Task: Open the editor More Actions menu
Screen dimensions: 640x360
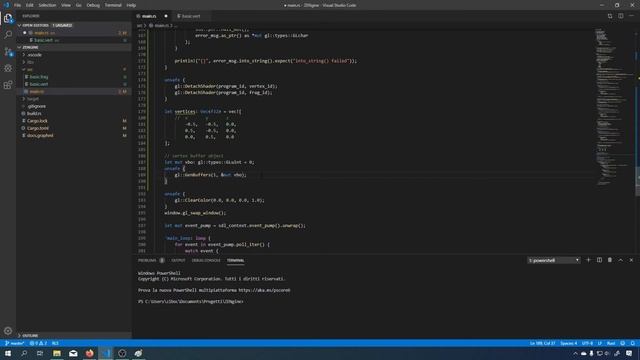Action: click(631, 16)
